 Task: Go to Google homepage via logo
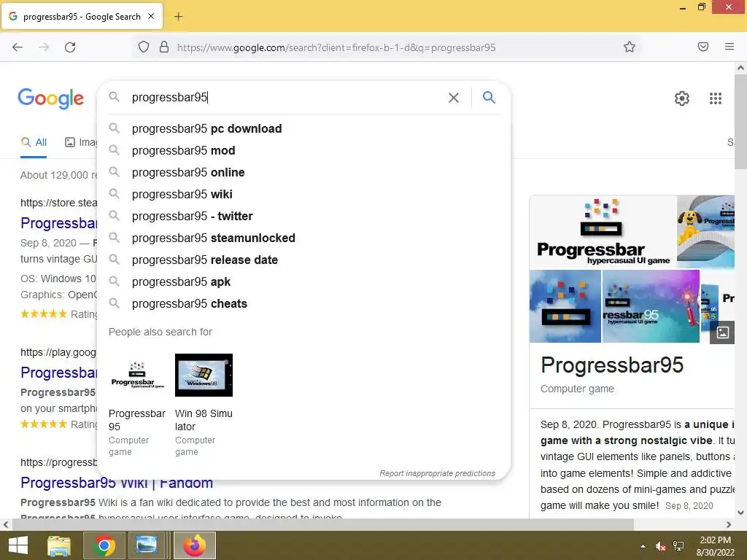click(x=51, y=98)
